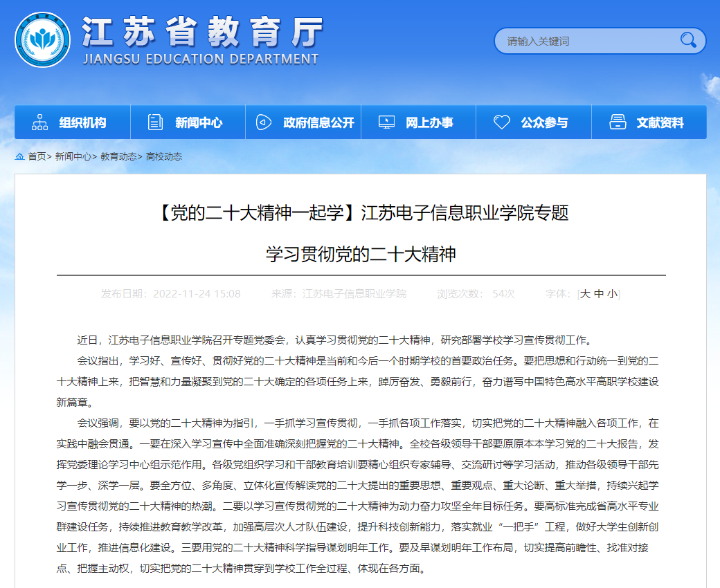Click the article headline 【党的二十大精神一起学】
The height and width of the screenshot is (588, 720).
[x=257, y=213]
